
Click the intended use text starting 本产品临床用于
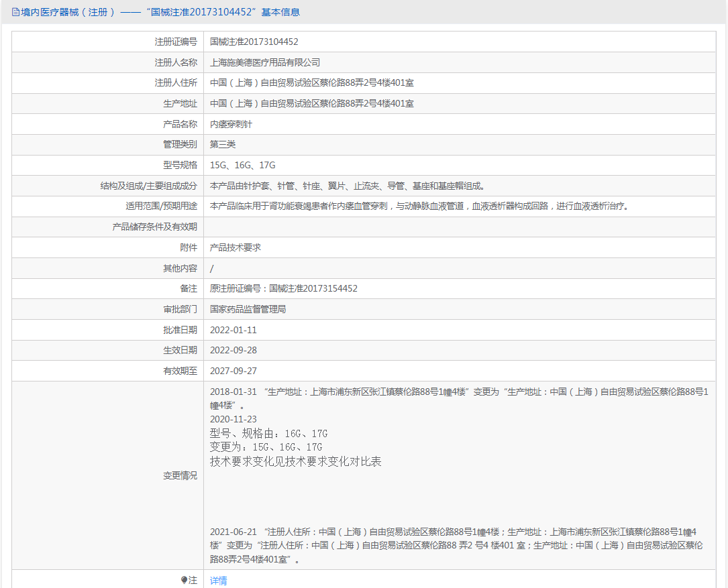pos(419,206)
